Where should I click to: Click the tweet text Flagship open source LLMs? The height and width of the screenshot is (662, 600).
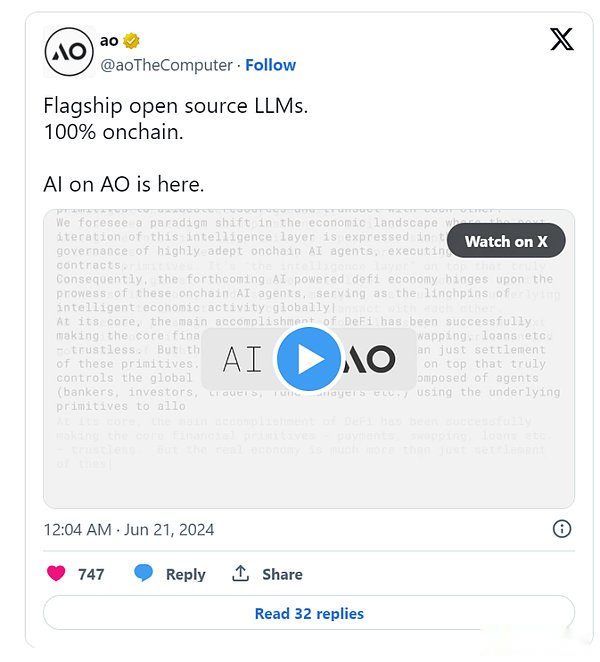(176, 106)
